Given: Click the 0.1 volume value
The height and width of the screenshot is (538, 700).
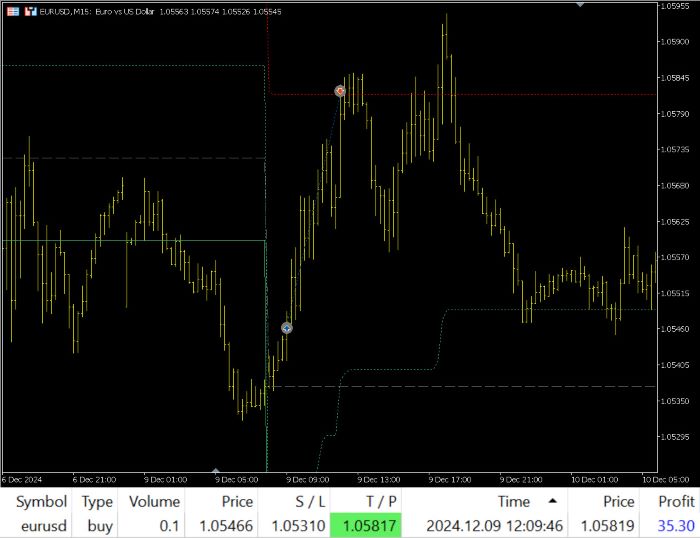Looking at the screenshot, I should pyautogui.click(x=169, y=526).
